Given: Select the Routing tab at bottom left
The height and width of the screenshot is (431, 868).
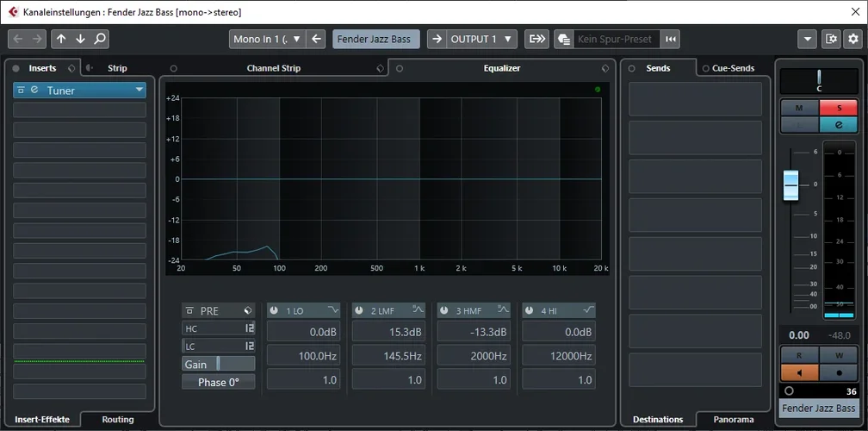Looking at the screenshot, I should point(118,420).
